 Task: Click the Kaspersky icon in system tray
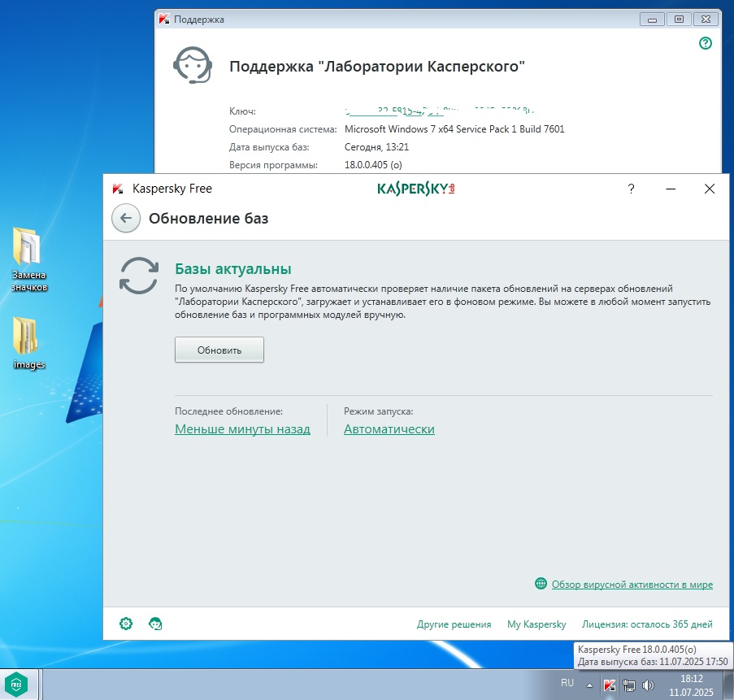(x=609, y=685)
